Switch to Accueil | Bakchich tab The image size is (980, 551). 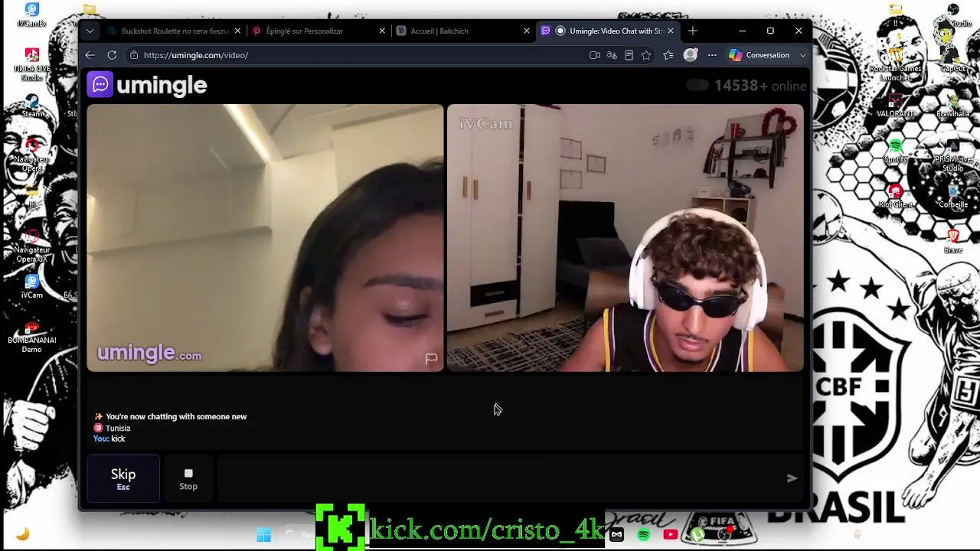439,31
